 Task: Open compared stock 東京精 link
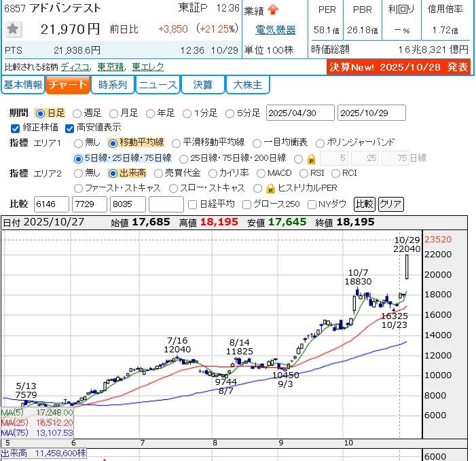tap(111, 67)
